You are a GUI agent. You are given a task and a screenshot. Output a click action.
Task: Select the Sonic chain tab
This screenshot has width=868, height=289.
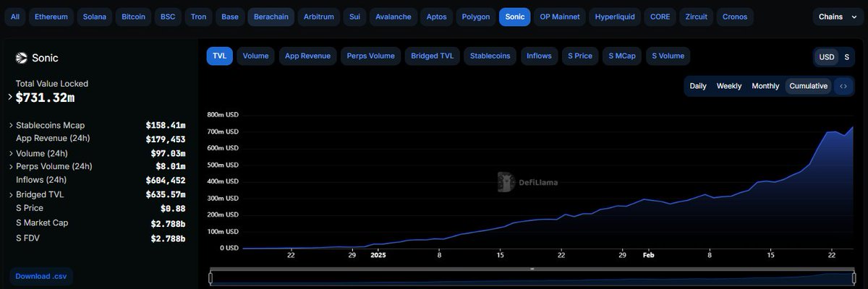[x=515, y=16]
